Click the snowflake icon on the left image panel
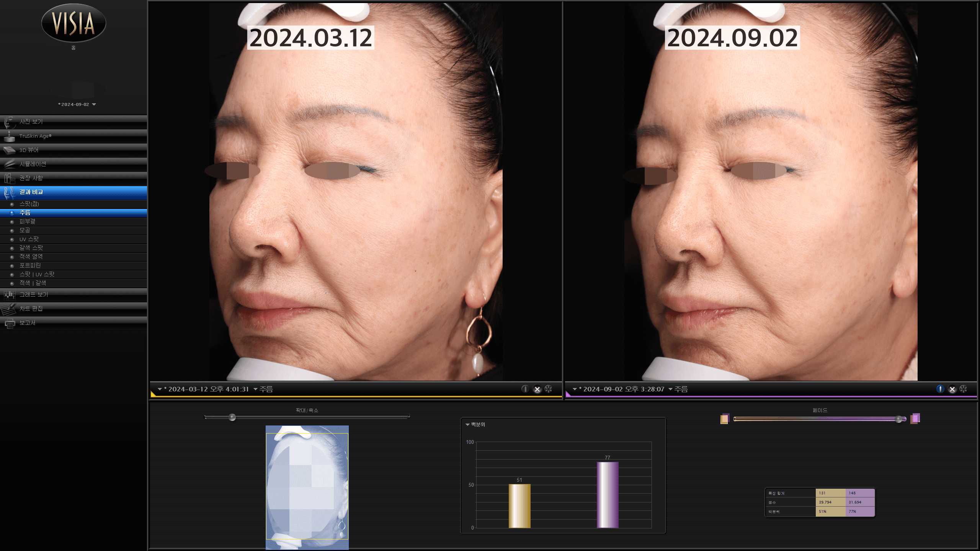This screenshot has width=980, height=551. tap(549, 389)
